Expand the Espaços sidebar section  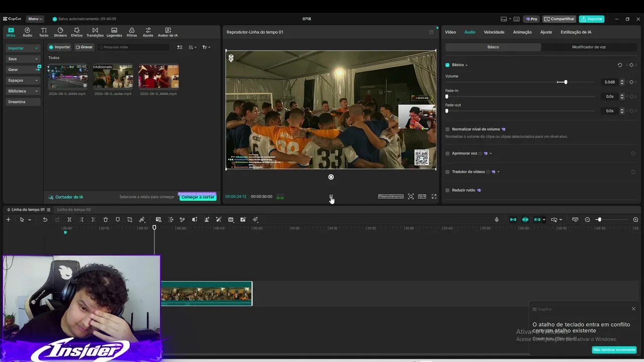(23, 80)
